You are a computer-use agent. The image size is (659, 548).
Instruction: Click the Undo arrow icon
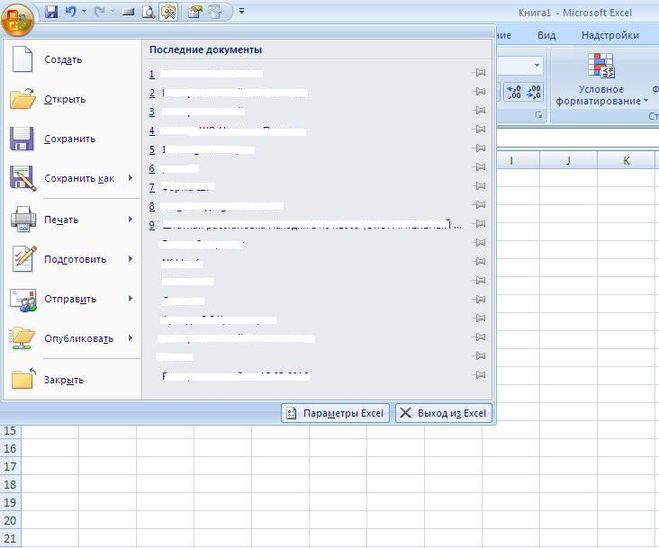[x=71, y=12]
